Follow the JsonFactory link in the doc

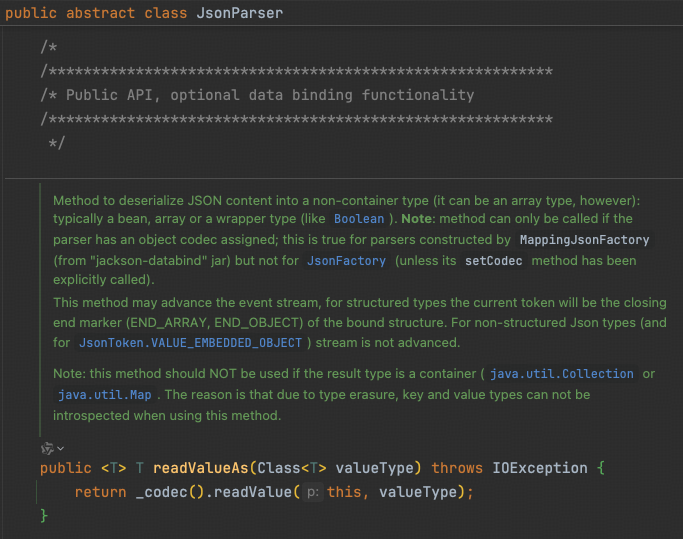click(345, 261)
